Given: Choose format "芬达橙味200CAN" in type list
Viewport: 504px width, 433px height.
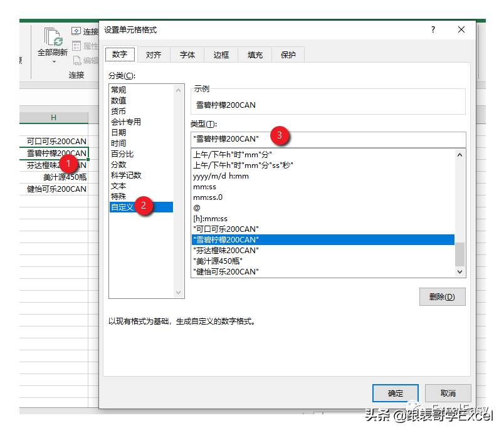Looking at the screenshot, I should [x=323, y=250].
